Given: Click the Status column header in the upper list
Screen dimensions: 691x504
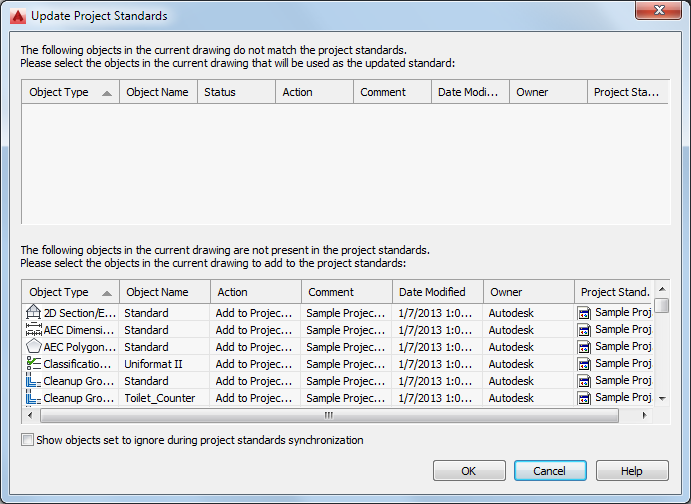Looking at the screenshot, I should tap(236, 92).
